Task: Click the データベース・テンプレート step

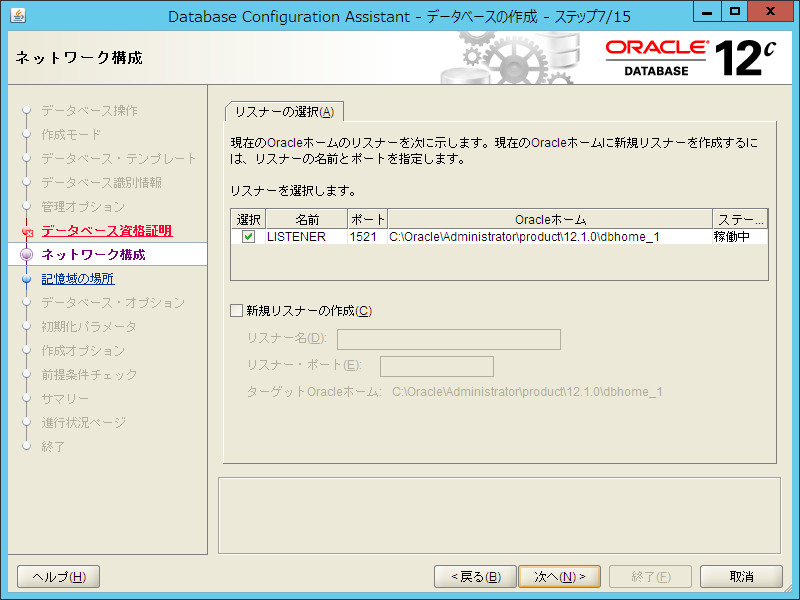Action: (x=119, y=159)
